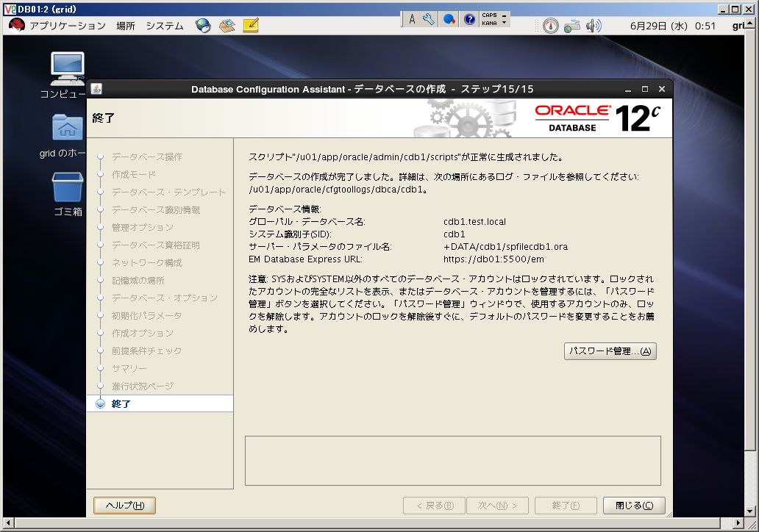This screenshot has height=532, width=759.
Task: Select the データベース資格証明 step
Action: tap(155, 245)
